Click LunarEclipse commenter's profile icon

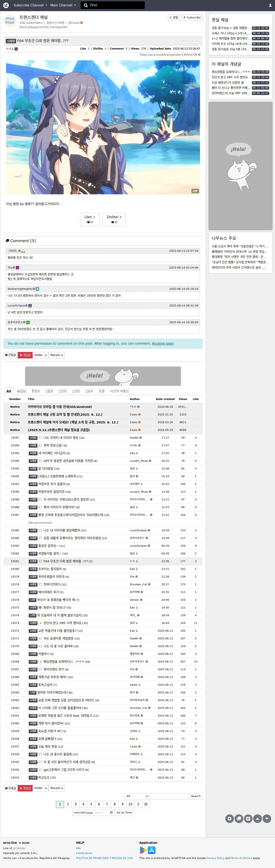[x=30, y=306]
